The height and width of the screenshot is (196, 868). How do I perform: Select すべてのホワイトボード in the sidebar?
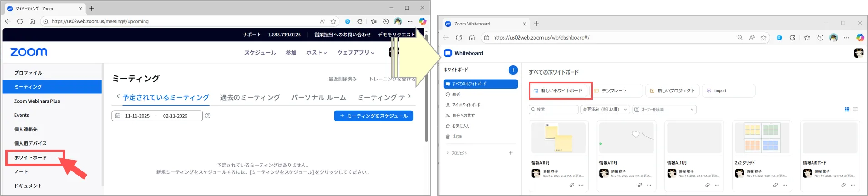[480, 84]
